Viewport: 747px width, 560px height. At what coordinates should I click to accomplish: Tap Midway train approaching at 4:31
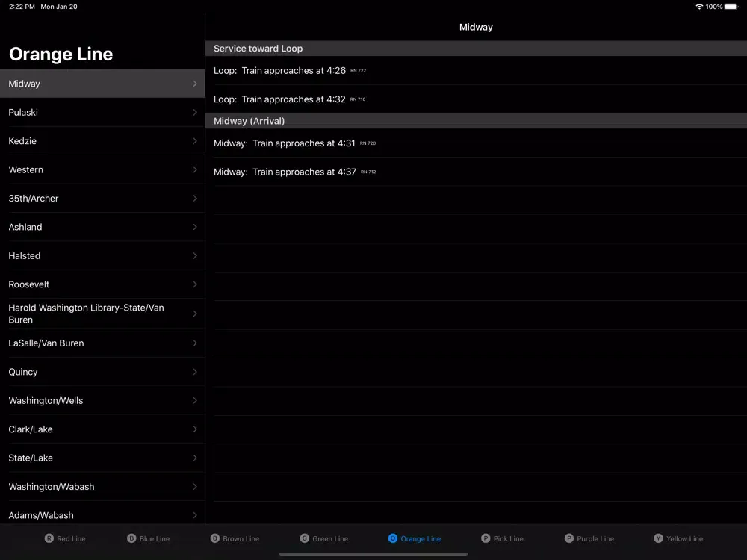coord(476,143)
